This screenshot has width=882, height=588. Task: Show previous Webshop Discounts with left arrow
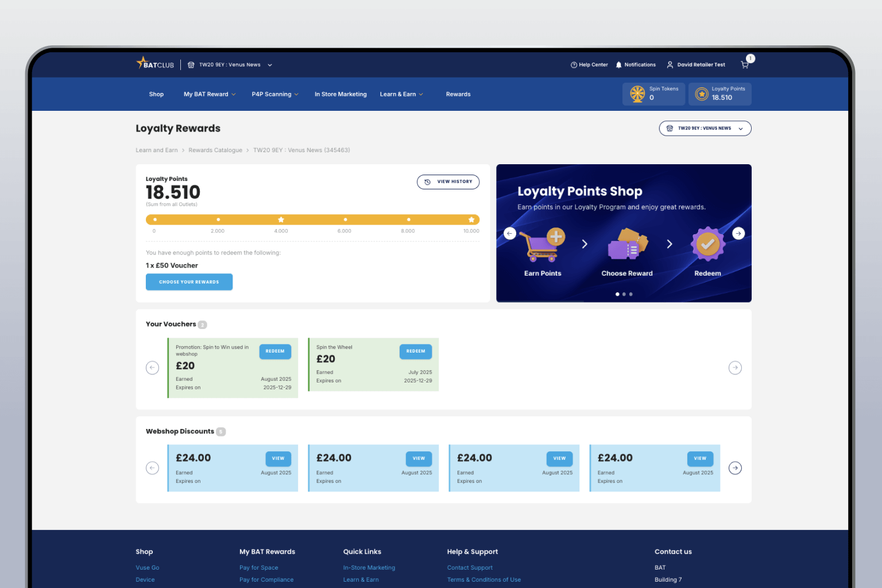click(x=152, y=468)
